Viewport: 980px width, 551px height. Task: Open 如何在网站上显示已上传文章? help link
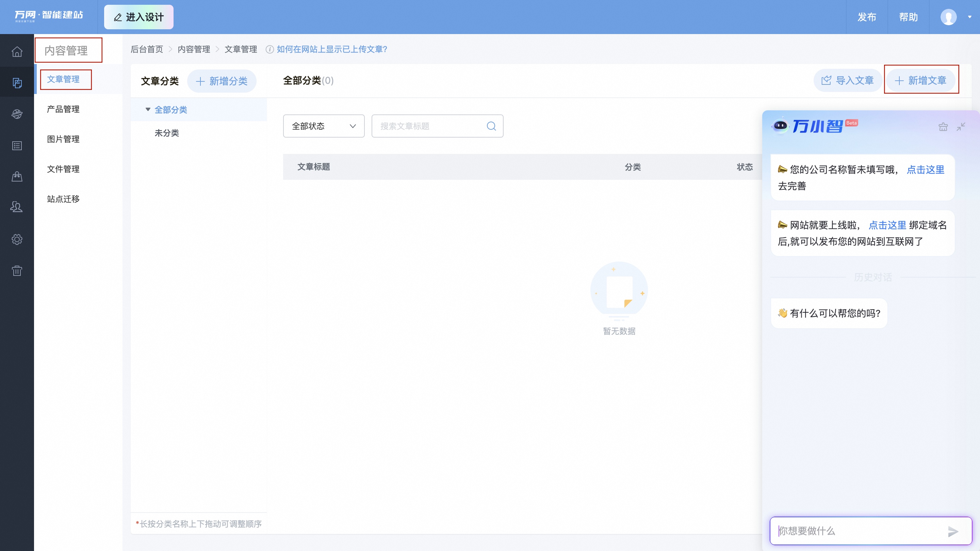click(x=332, y=49)
